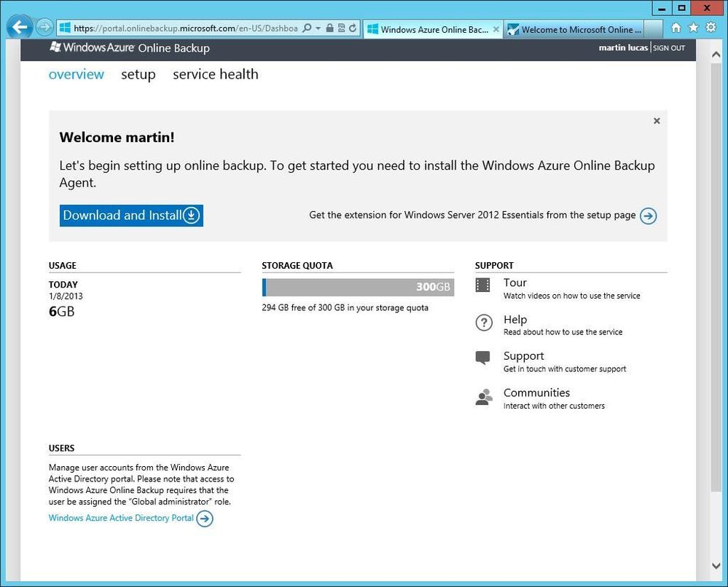Open the service health navigation tab
The width and height of the screenshot is (728, 587).
coord(216,74)
